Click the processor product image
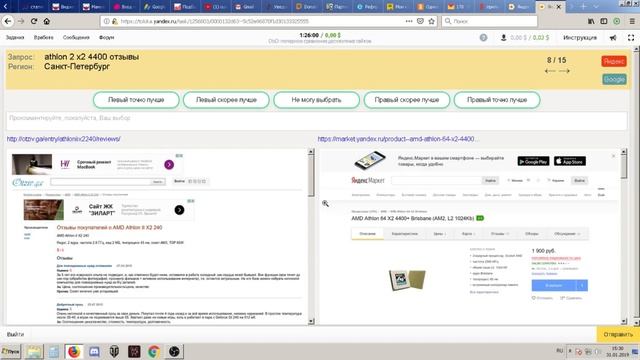The height and width of the screenshot is (360, 640). point(407,280)
